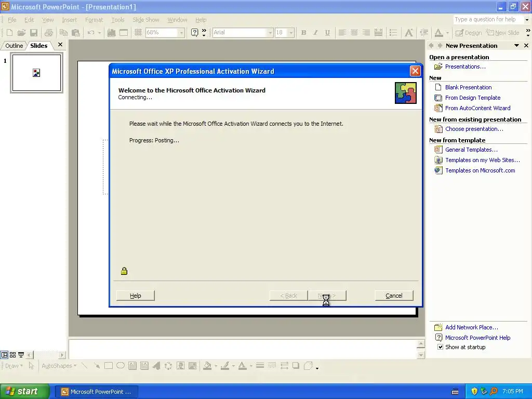Click the Line Color brush icon
The height and width of the screenshot is (399, 532).
[x=224, y=366]
